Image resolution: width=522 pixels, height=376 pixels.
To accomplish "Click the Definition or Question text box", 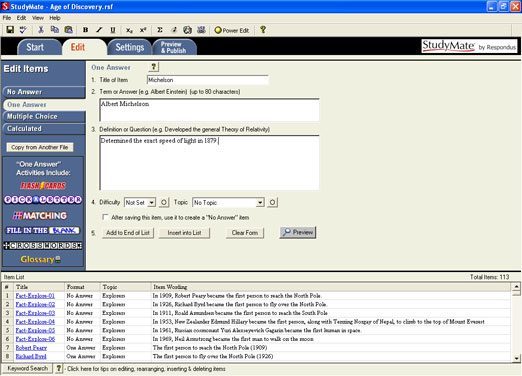I will pos(209,163).
